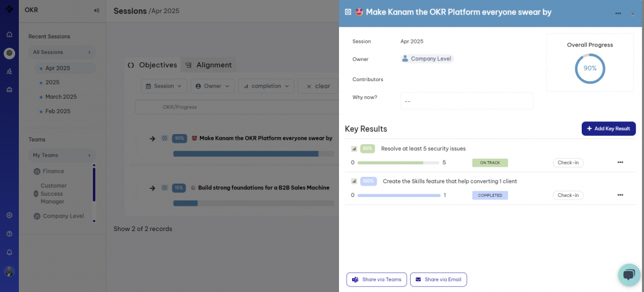Expand My Teams list
The height and width of the screenshot is (292, 644).
click(x=62, y=155)
